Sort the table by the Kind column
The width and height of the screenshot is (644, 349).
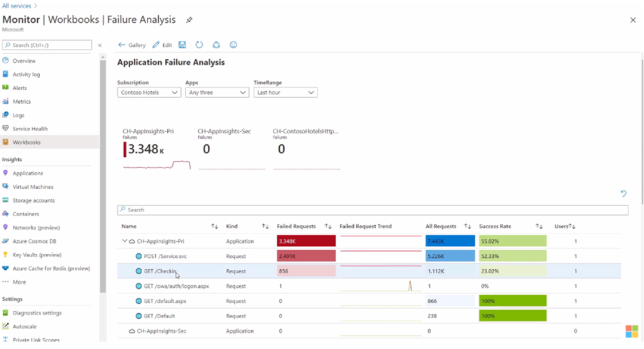pyautogui.click(x=265, y=226)
